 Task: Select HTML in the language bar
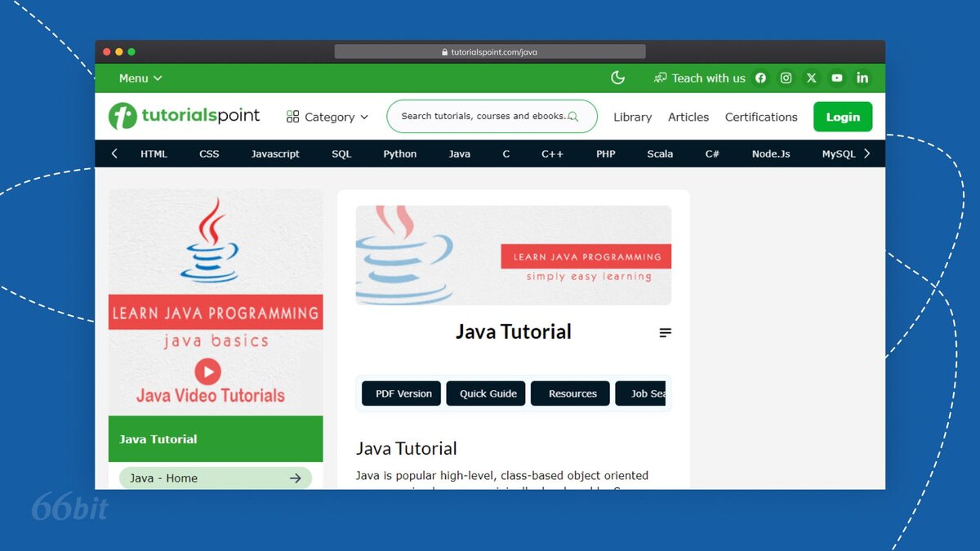[x=154, y=153]
